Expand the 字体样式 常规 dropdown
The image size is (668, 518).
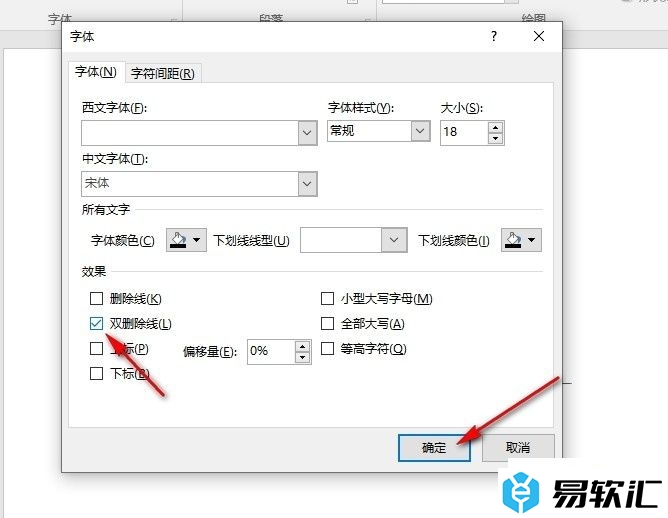pyautogui.click(x=420, y=131)
